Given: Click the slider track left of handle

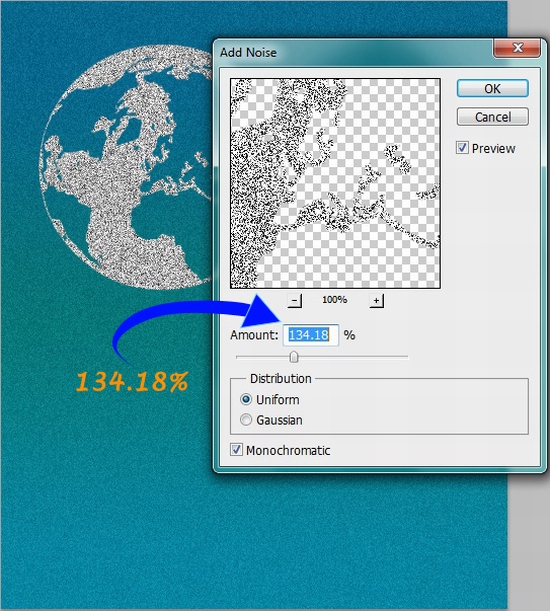Looking at the screenshot, I should click(263, 356).
